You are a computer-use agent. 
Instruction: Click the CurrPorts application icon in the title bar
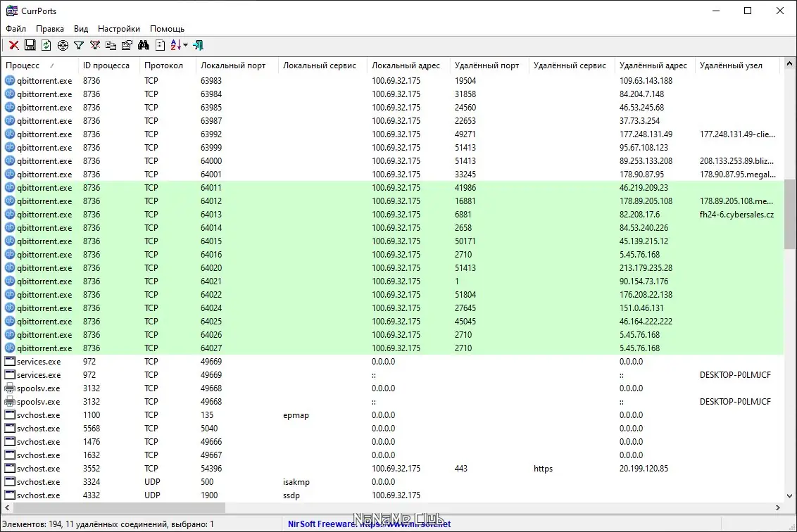[12, 11]
